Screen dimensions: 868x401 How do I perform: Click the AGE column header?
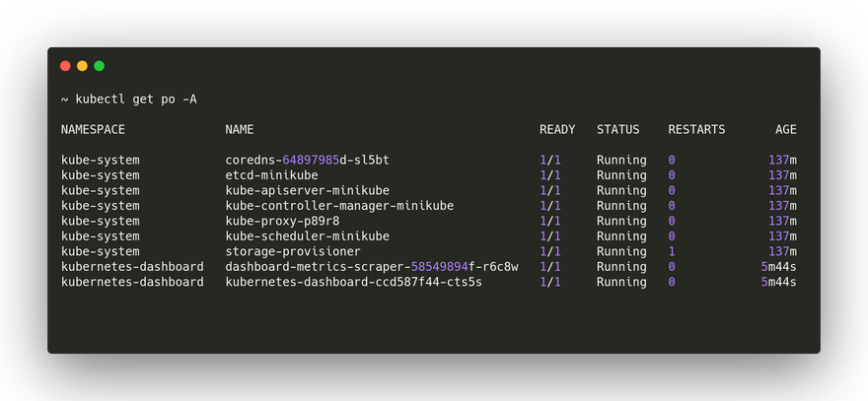tap(785, 130)
